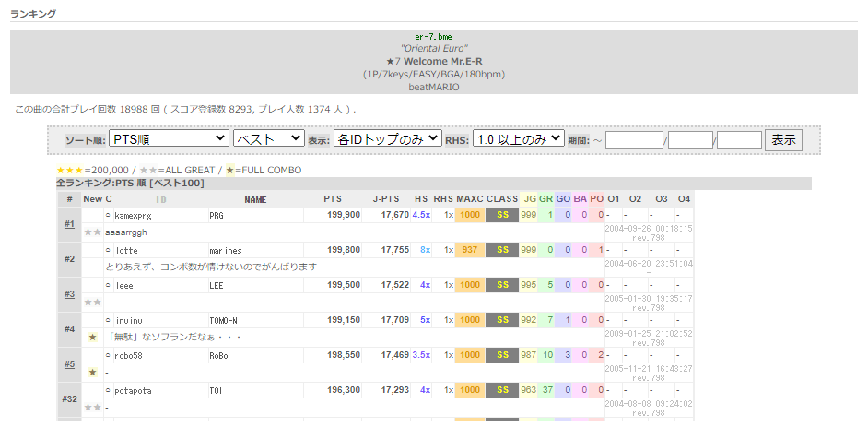
Task: Click the ID column header
Action: 160,199
